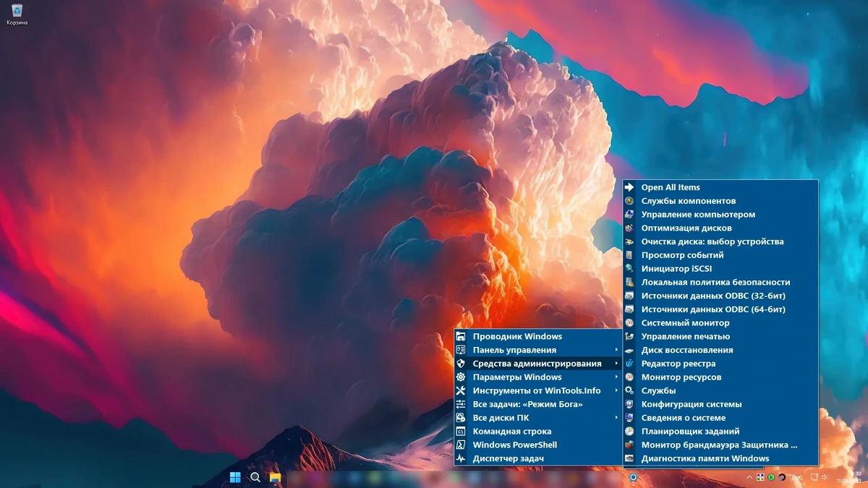868x488 pixels.
Task: Select Диспетчер задач menu entry
Action: coord(538,458)
